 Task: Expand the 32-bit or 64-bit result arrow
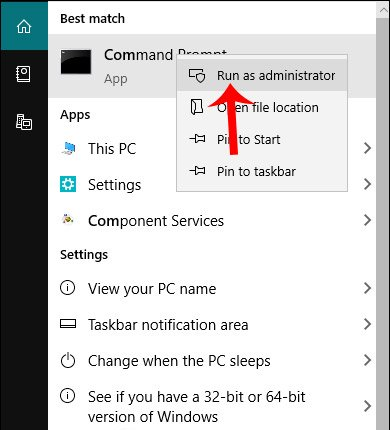point(367,406)
